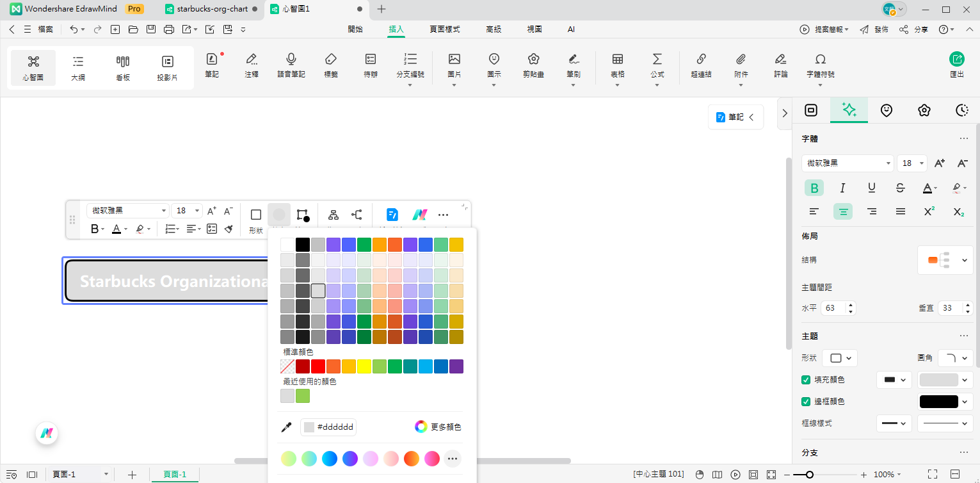Screen dimensions: 980x483
Task: Click the #dddddd hex color input field
Action: [334, 427]
